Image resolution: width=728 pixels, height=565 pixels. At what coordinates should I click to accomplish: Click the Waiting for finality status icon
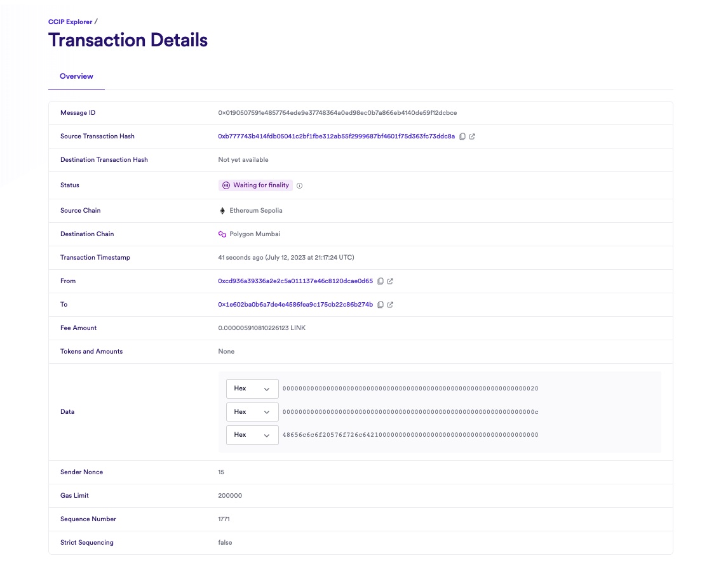pyautogui.click(x=226, y=185)
